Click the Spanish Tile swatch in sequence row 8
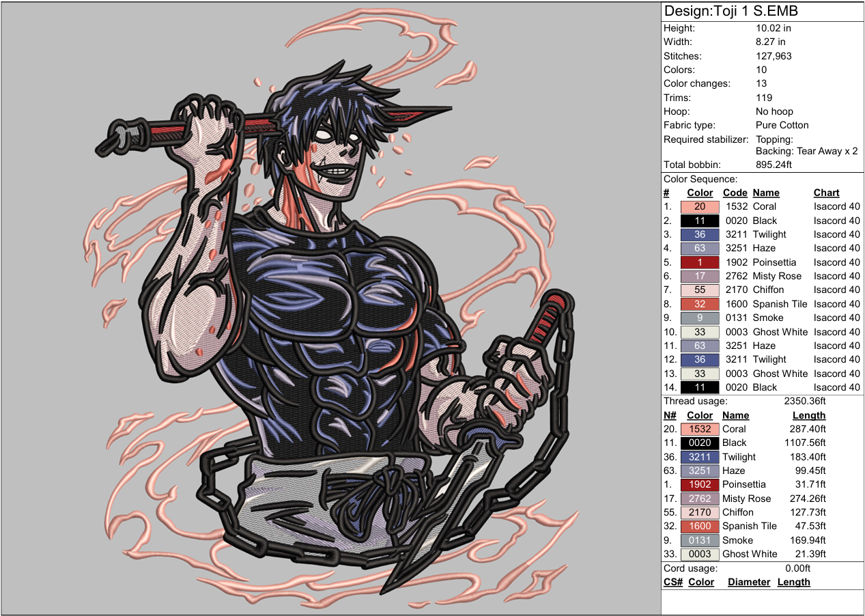The image size is (865, 616). (x=700, y=304)
